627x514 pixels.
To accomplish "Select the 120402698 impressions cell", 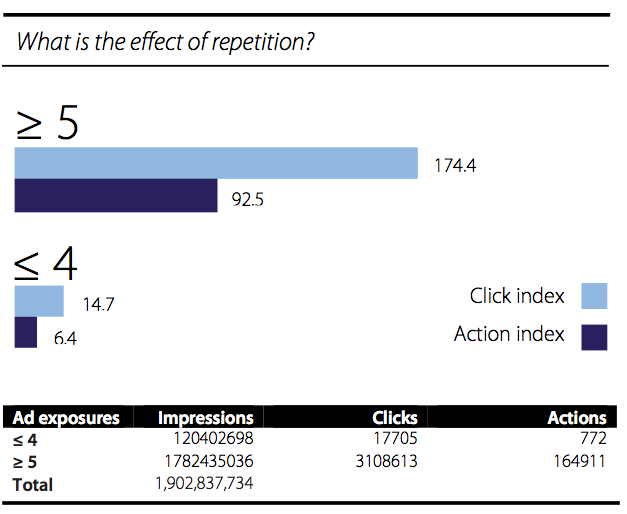I will point(213,438).
